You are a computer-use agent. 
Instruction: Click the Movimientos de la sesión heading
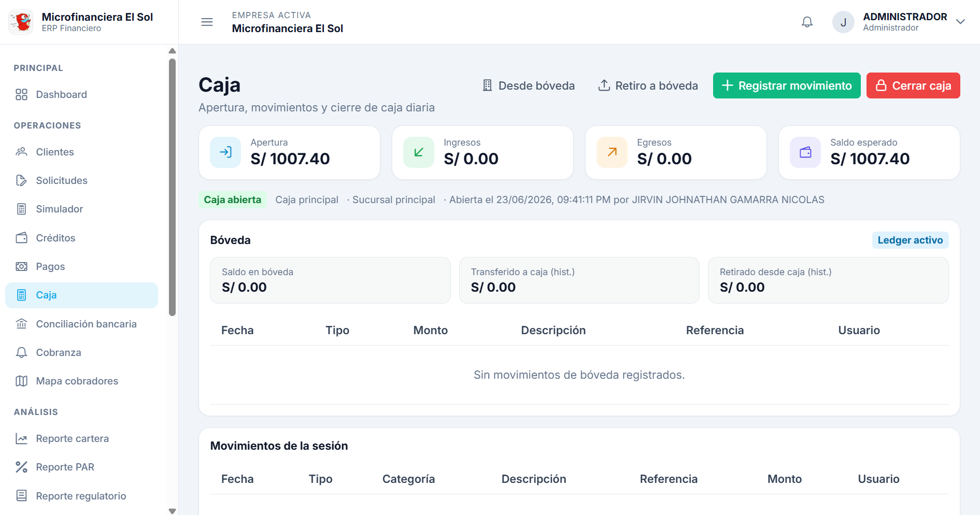click(x=279, y=446)
